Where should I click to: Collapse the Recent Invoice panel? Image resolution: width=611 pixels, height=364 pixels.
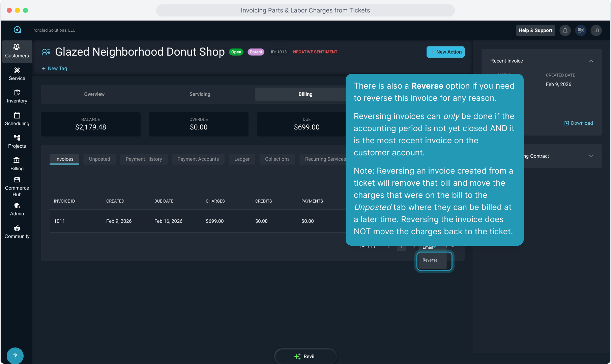click(x=591, y=61)
